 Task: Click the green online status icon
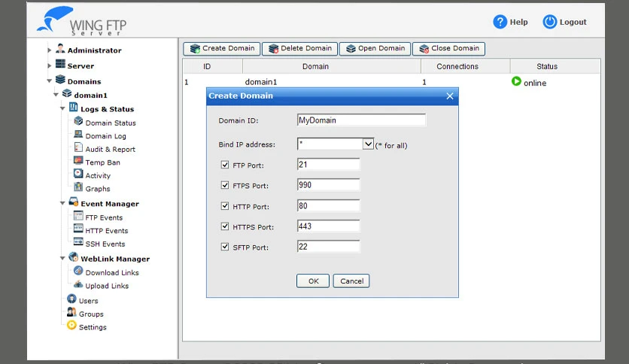tap(516, 81)
